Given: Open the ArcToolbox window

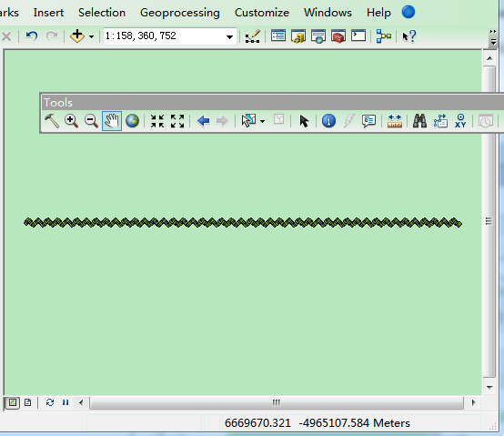Looking at the screenshot, I should 338,36.
